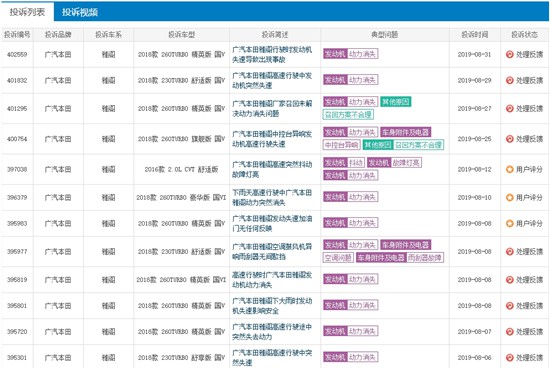
Task: Open complaint 高速行驶时雅阁发动机动力消失
Action: coord(272,280)
